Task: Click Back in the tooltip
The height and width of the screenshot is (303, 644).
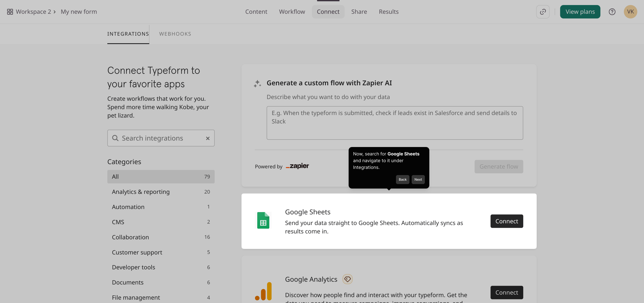Action: (403, 180)
